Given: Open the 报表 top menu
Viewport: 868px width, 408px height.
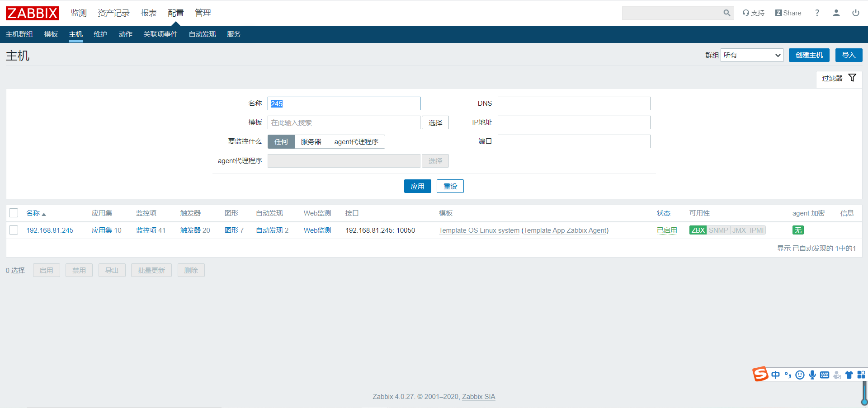Looking at the screenshot, I should point(149,13).
